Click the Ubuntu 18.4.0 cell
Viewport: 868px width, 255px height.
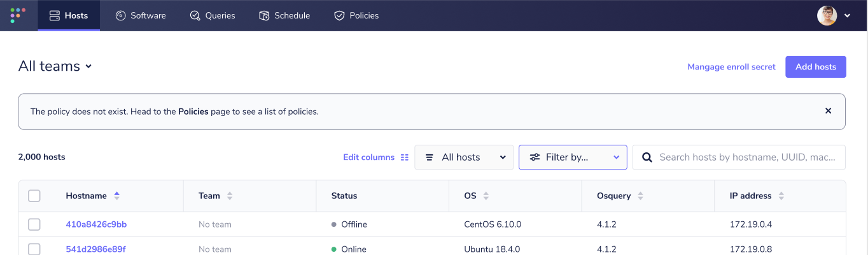pos(492,249)
